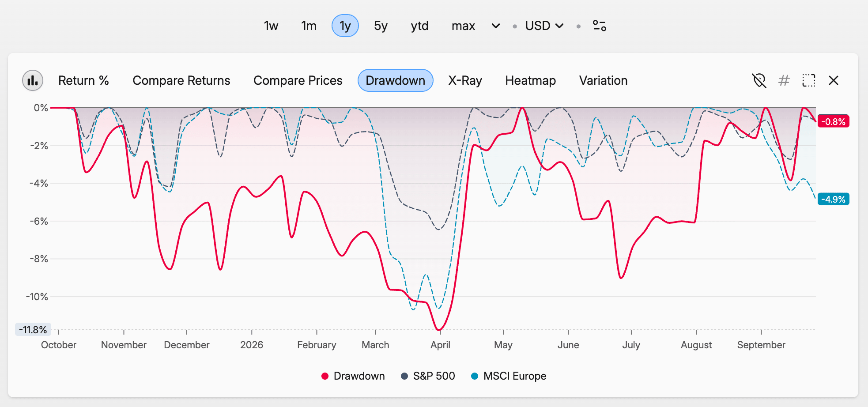This screenshot has width=868, height=407.
Task: Click the 2026 x-axis label
Action: [252, 345]
